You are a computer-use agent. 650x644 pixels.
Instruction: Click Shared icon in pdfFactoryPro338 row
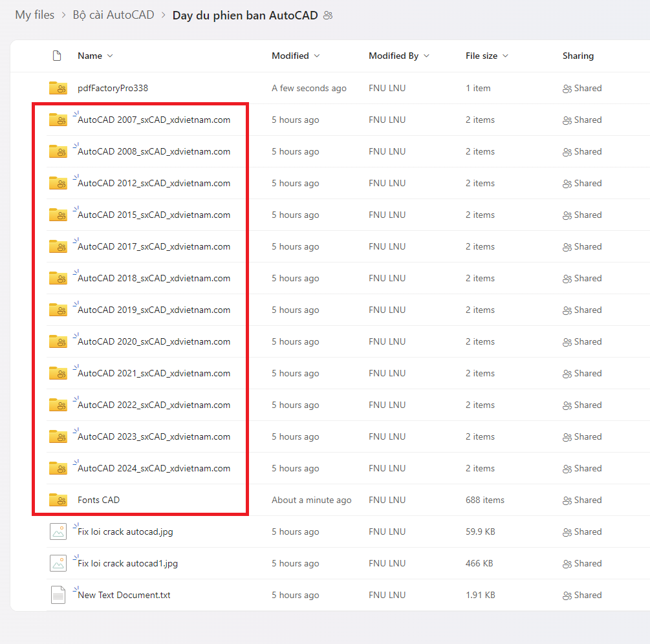(x=567, y=89)
